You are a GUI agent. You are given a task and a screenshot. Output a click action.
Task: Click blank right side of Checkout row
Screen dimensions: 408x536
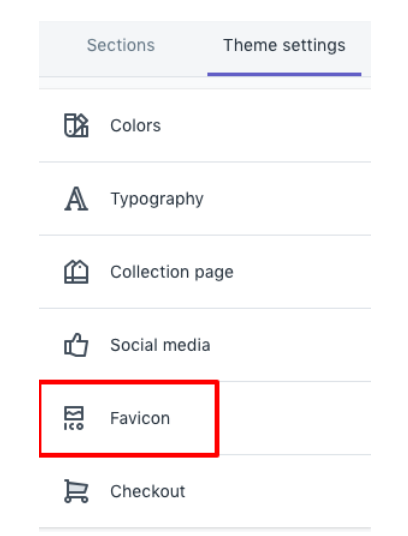click(x=280, y=491)
